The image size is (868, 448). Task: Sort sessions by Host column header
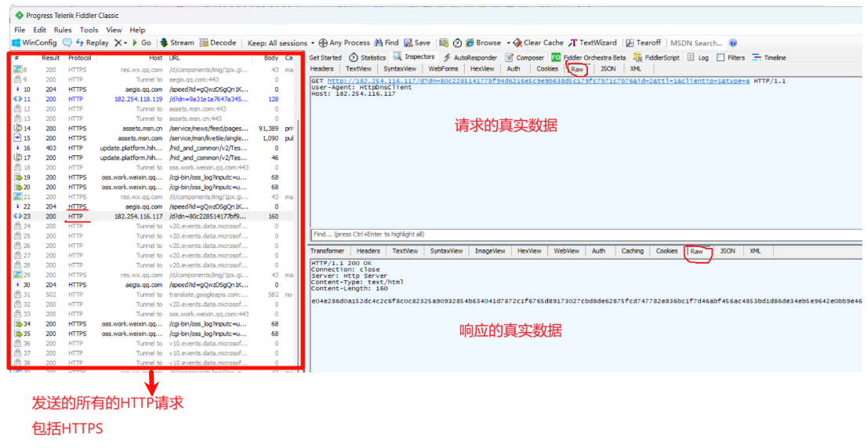[155, 58]
